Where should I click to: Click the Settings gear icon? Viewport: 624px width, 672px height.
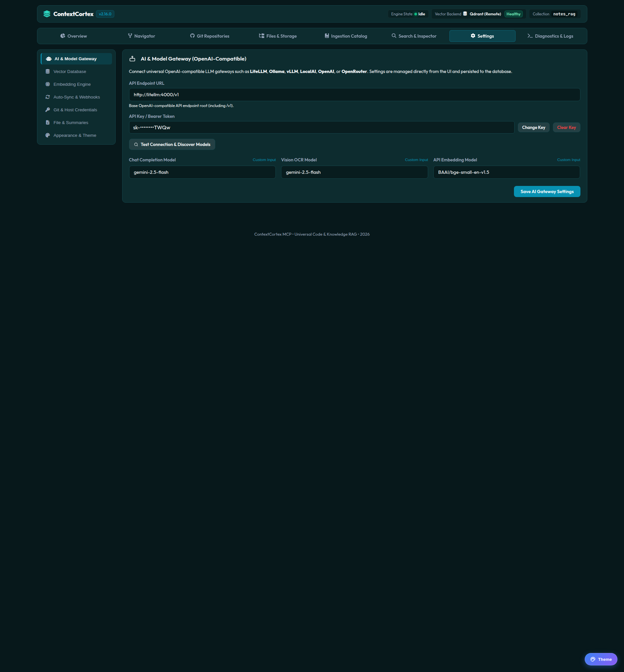point(473,36)
